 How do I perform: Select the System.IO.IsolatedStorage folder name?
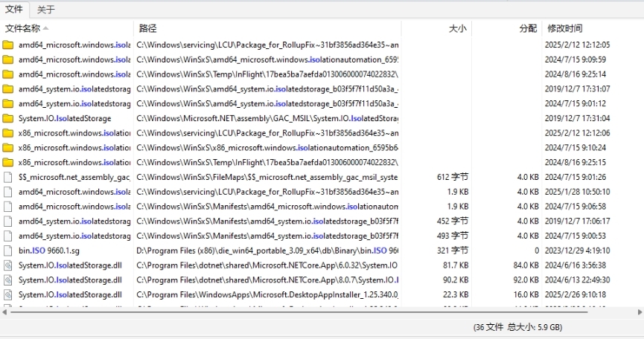pyautogui.click(x=65, y=118)
